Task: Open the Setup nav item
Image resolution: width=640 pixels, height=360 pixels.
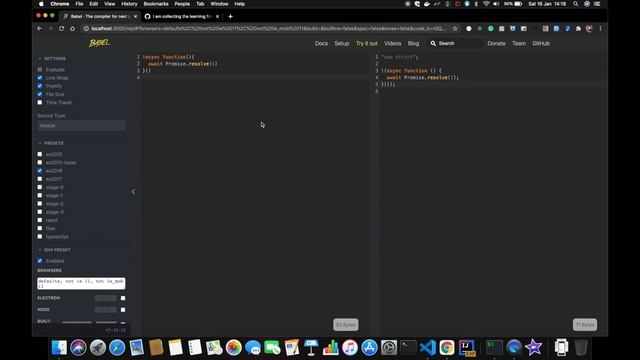Action: 342,43
